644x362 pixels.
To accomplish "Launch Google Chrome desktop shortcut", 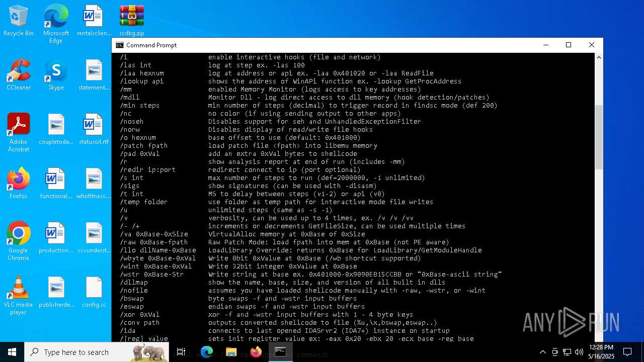I will [19, 241].
